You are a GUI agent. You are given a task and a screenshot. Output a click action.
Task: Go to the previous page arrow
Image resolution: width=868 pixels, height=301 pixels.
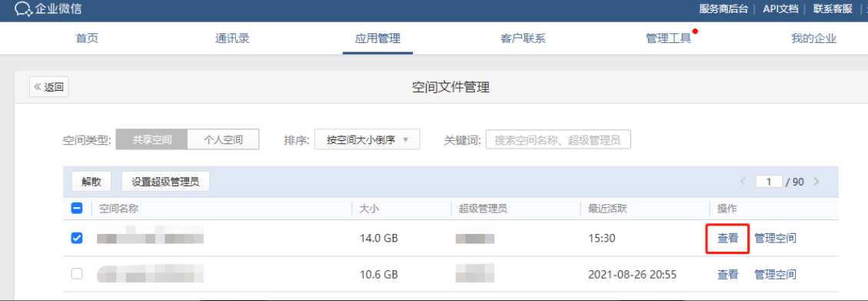click(743, 182)
